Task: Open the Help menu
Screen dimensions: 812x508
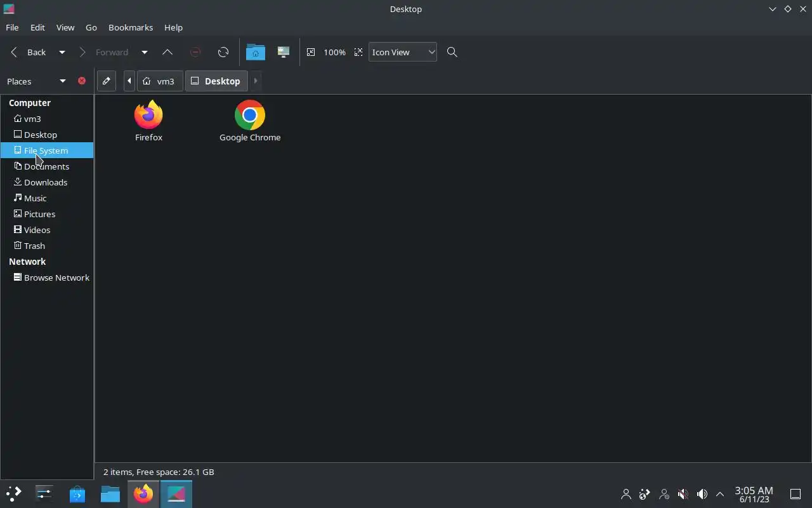Action: click(x=173, y=27)
